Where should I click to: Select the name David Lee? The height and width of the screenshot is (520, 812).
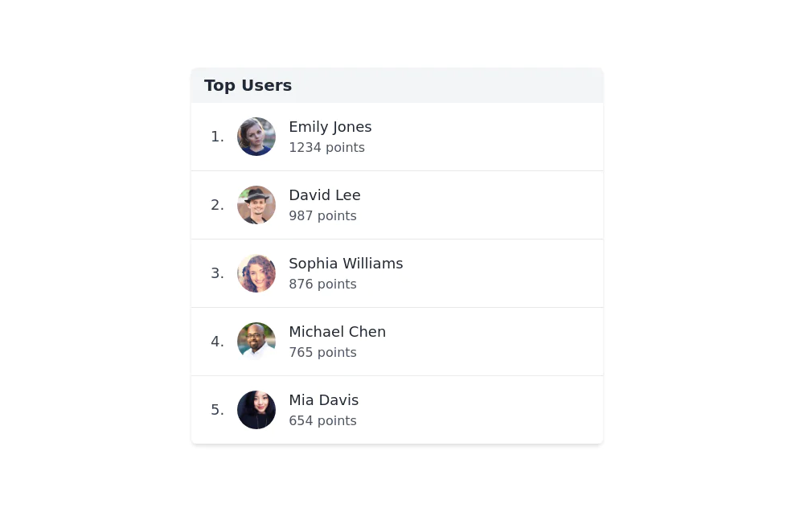325,195
